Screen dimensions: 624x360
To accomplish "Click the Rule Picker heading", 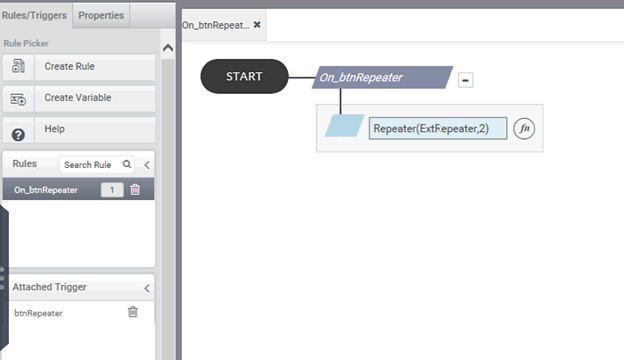I will 26,43.
